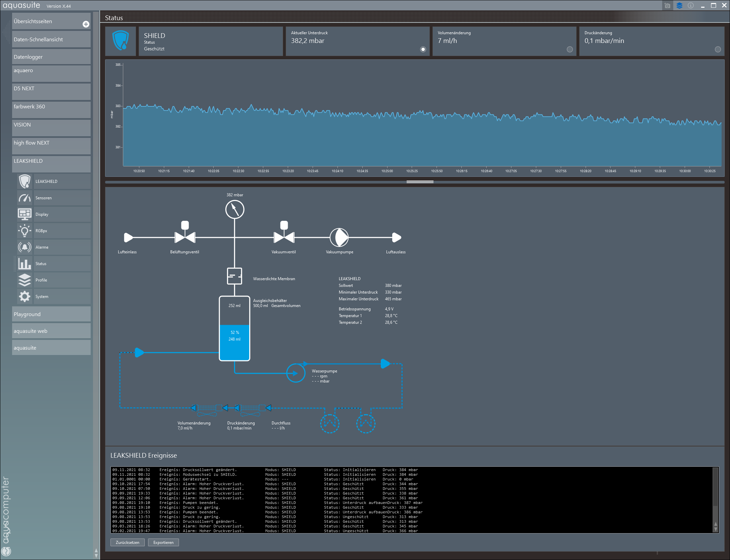
Task: Open the Alarme bell icon
Action: pos(25,247)
